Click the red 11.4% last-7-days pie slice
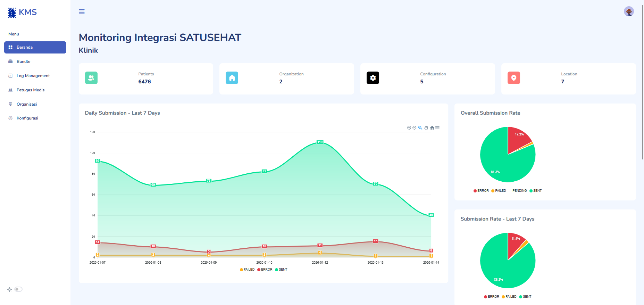The width and height of the screenshot is (644, 305). pyautogui.click(x=515, y=244)
